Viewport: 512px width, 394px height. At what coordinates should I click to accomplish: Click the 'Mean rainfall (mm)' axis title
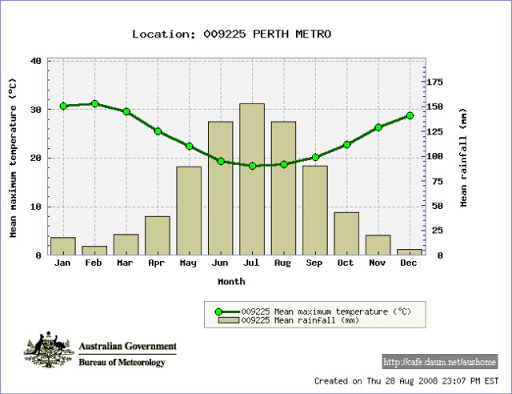[x=463, y=157]
